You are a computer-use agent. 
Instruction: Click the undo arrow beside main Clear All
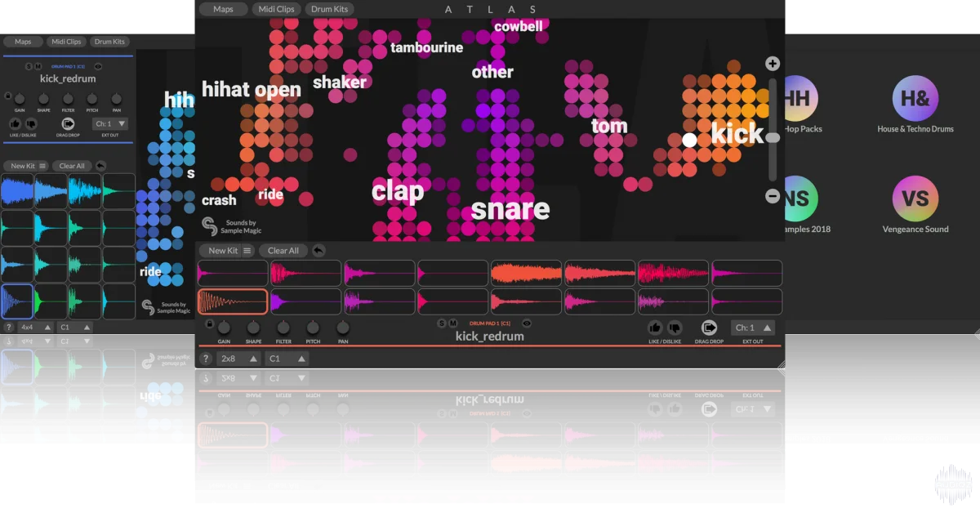click(318, 251)
